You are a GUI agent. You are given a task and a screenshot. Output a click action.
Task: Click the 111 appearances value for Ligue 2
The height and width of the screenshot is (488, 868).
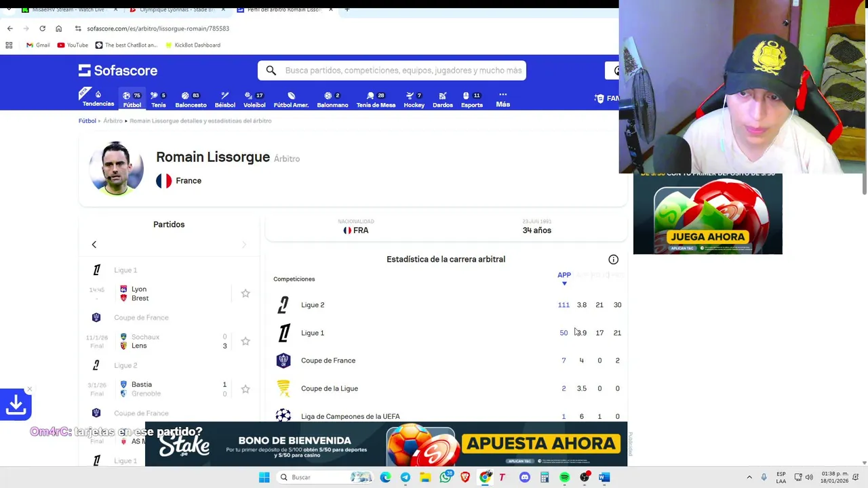(564, 305)
